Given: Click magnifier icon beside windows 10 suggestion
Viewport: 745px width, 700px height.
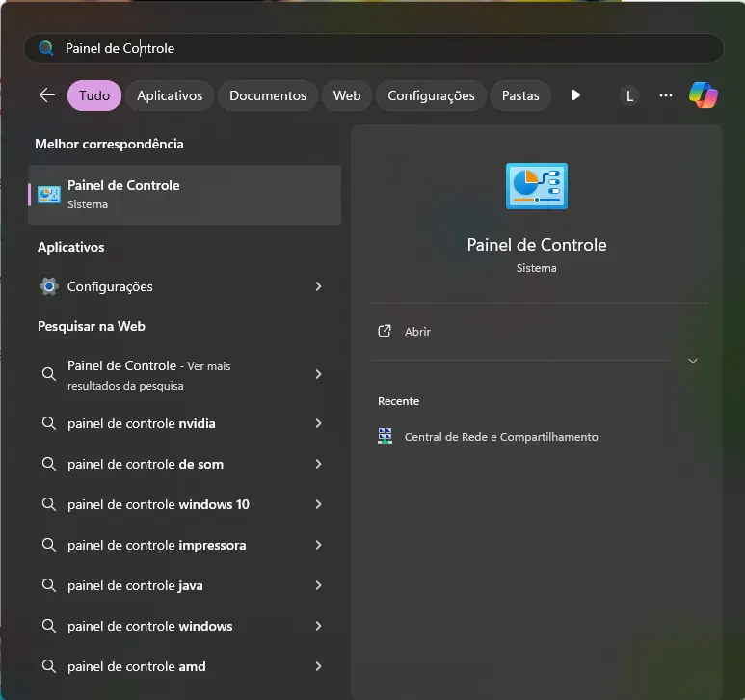Looking at the screenshot, I should click(49, 503).
